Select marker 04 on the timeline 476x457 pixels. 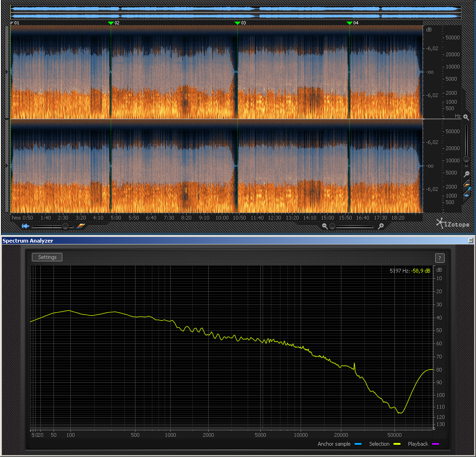coord(349,23)
